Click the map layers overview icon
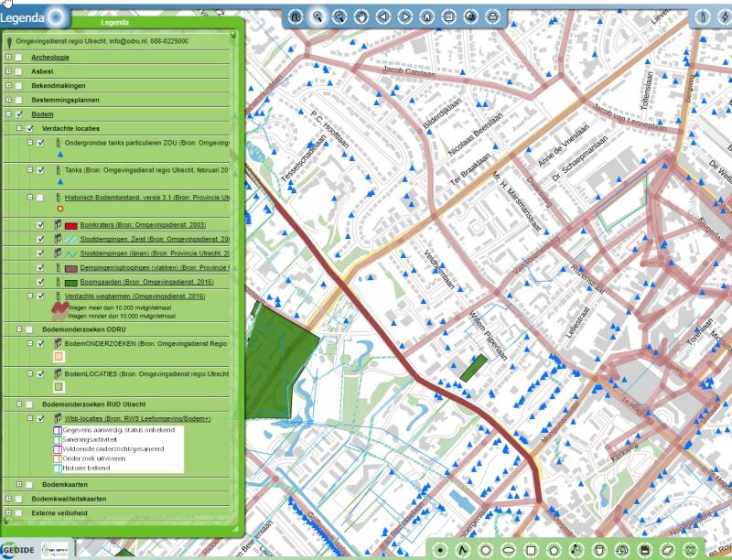 pos(470,17)
